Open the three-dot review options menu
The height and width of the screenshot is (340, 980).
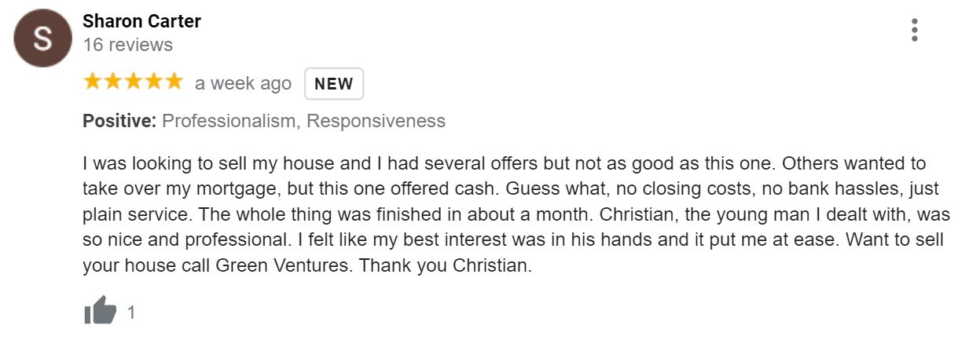pyautogui.click(x=914, y=31)
